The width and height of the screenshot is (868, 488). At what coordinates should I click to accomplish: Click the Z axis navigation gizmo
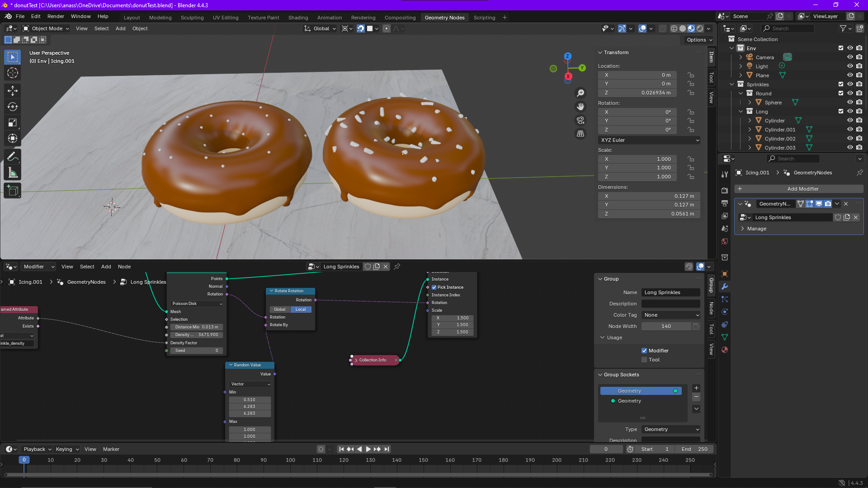coord(568,56)
